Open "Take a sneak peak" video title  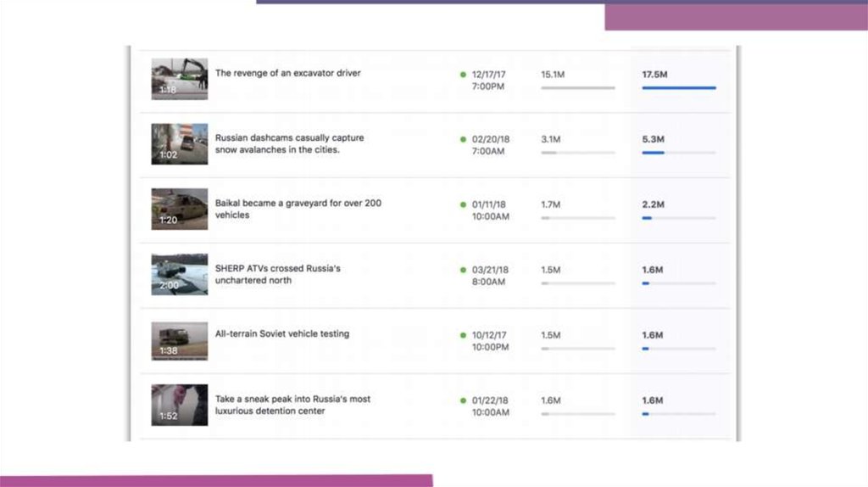point(292,405)
